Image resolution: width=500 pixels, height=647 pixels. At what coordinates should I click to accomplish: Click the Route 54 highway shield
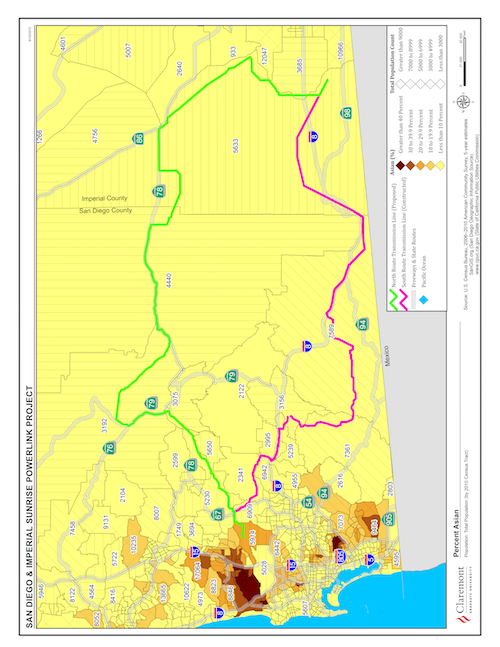coord(308,502)
